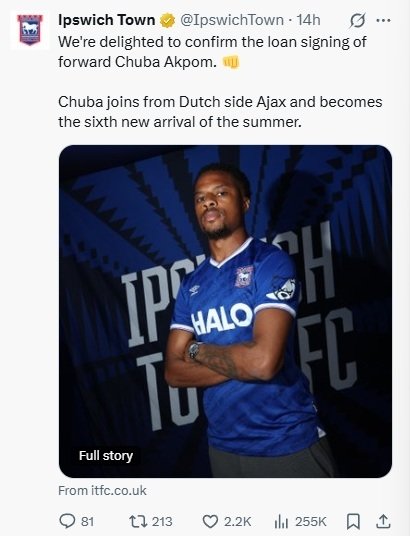Click the 14h timestamp
This screenshot has width=410, height=536.
pyautogui.click(x=308, y=20)
